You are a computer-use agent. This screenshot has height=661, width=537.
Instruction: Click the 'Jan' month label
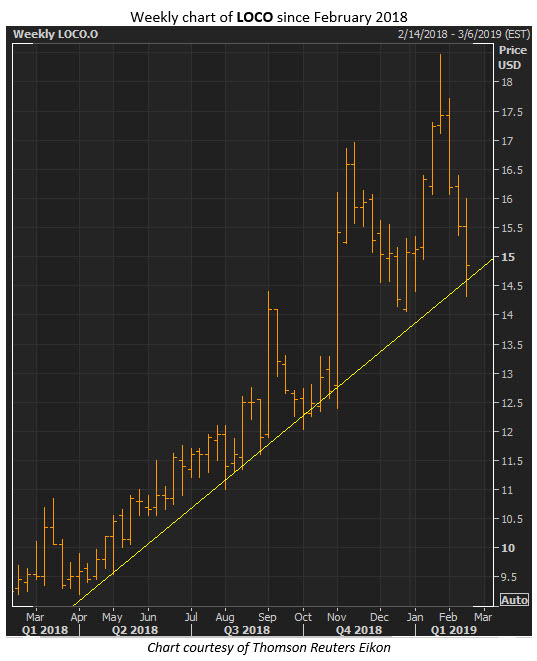[415, 617]
